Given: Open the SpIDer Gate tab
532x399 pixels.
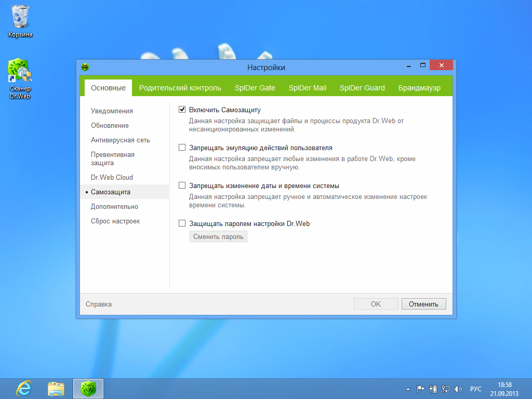Looking at the screenshot, I should 255,88.
